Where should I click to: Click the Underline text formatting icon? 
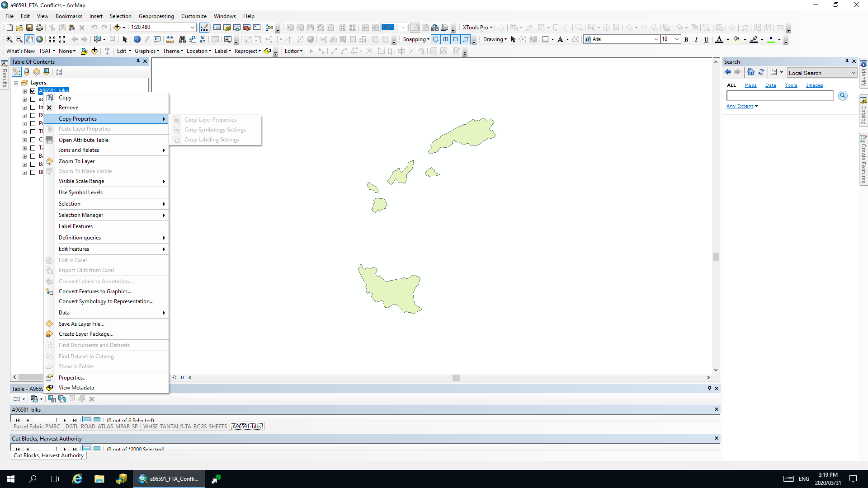tap(706, 39)
